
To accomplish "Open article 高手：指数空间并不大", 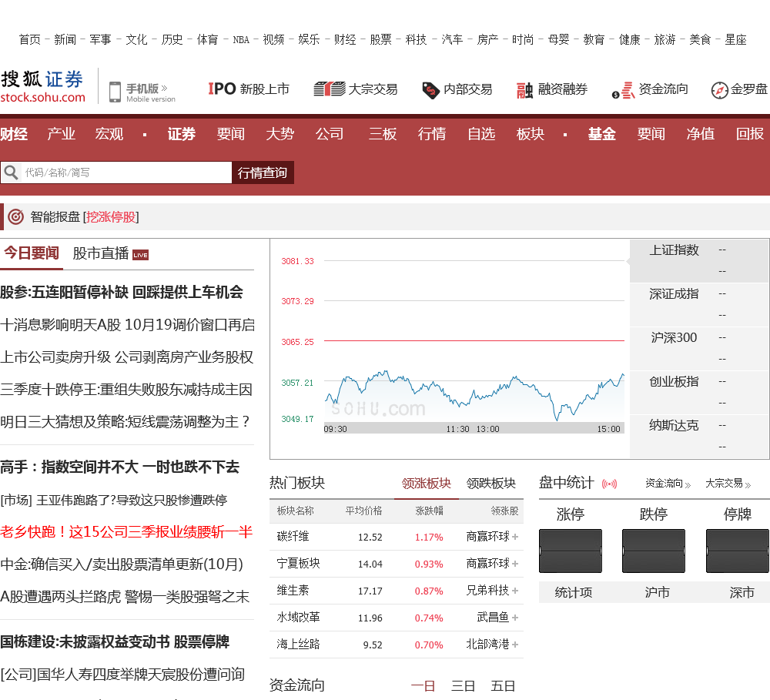I will pyautogui.click(x=120, y=467).
